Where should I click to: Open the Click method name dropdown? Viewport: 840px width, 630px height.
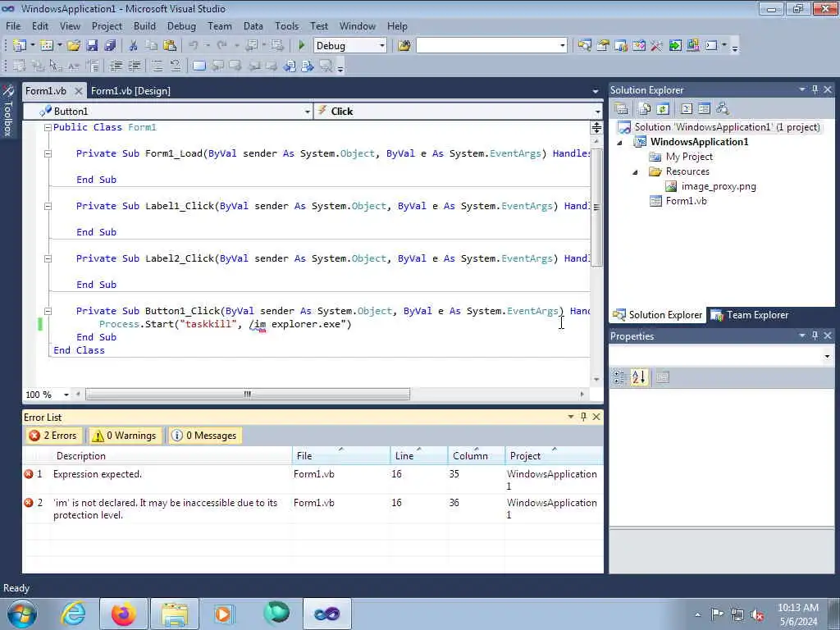597,112
